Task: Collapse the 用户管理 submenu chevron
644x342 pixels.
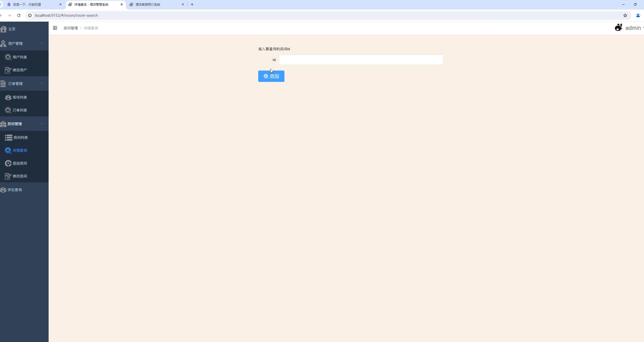Action: [x=42, y=43]
